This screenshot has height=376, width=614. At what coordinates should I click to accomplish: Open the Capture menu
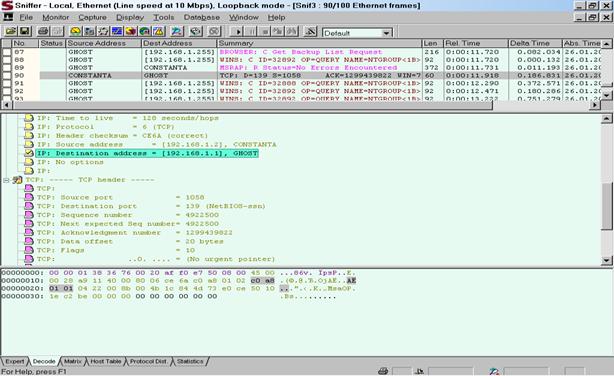coord(92,17)
